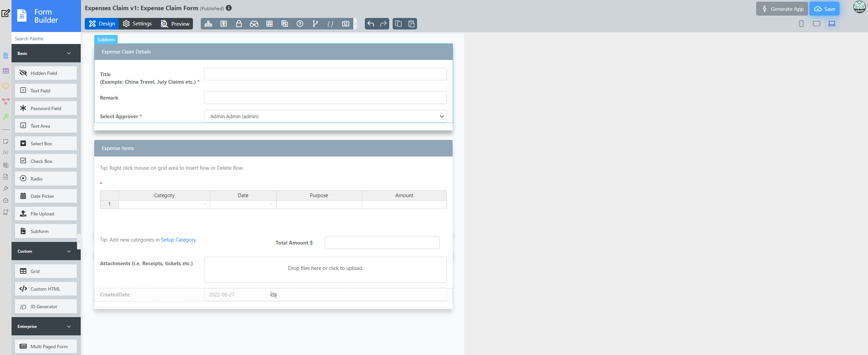Open the Setup Category link
Screen dimensions: 868x355
point(178,240)
